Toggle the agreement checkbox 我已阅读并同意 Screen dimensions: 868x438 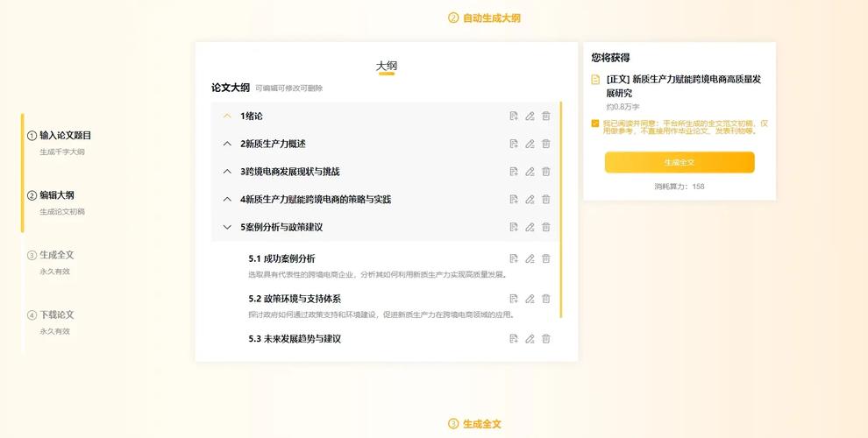click(595, 124)
